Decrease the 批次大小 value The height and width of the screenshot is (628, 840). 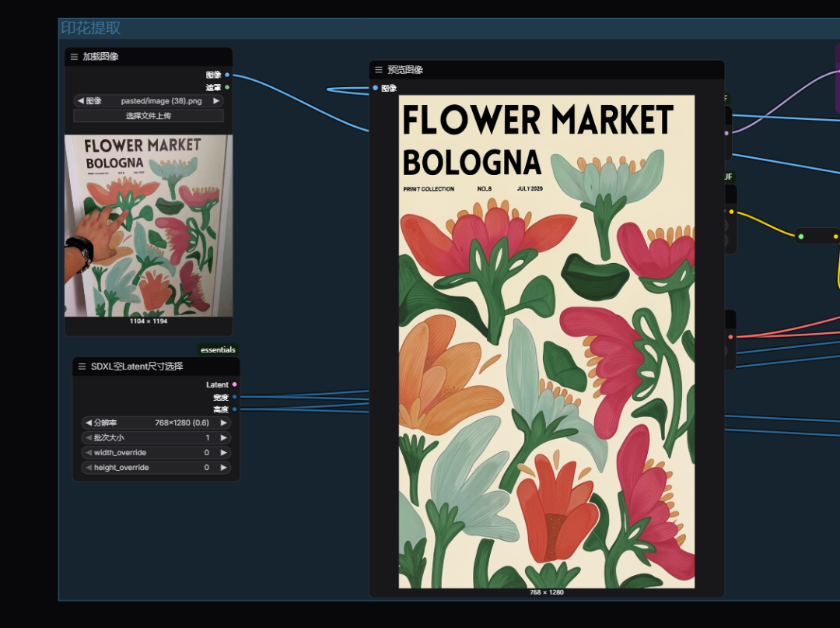click(x=89, y=438)
